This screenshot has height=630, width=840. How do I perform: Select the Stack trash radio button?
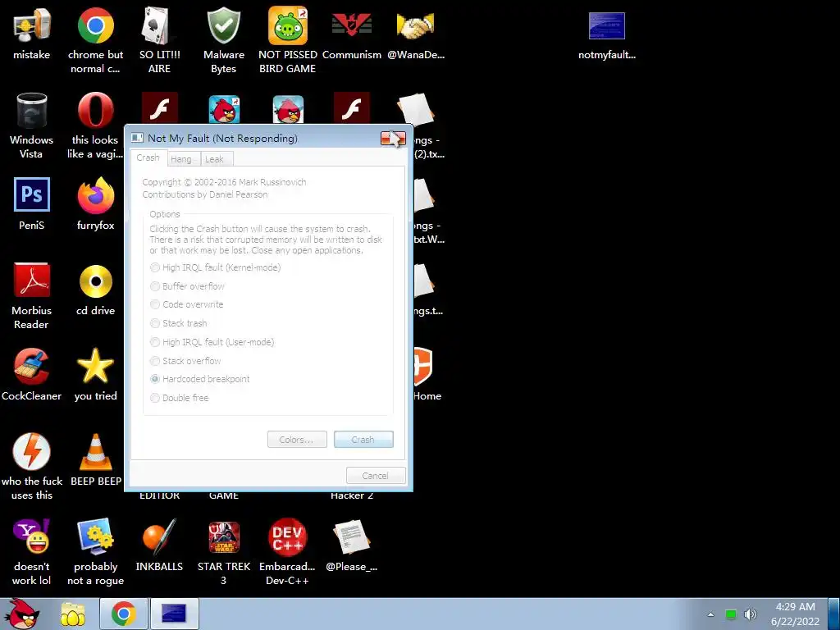point(178,323)
